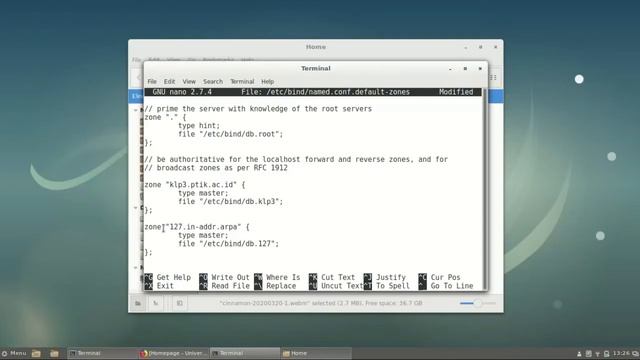Click the Cur Pos shortcut label

[445, 278]
